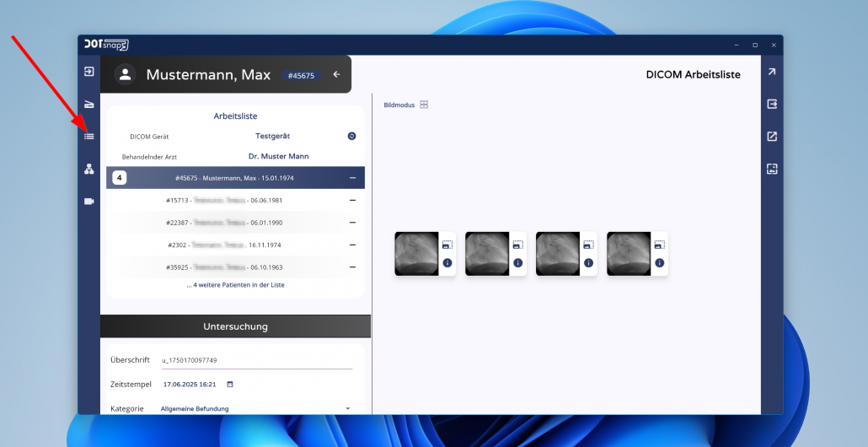868x447 pixels.
Task: Show info for the first X-ray thumbnail
Action: [x=447, y=263]
